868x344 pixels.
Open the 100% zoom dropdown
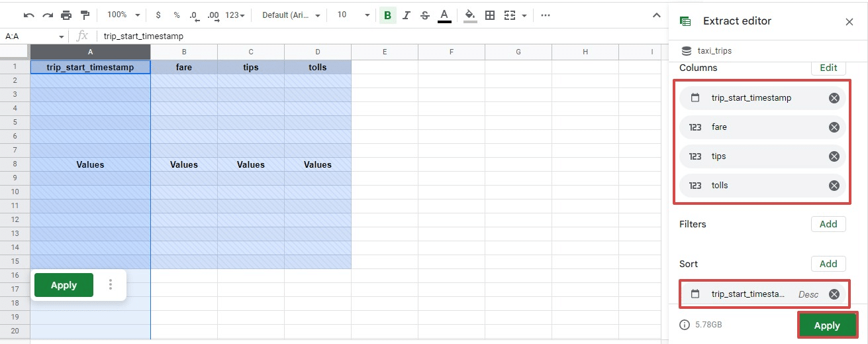click(123, 15)
